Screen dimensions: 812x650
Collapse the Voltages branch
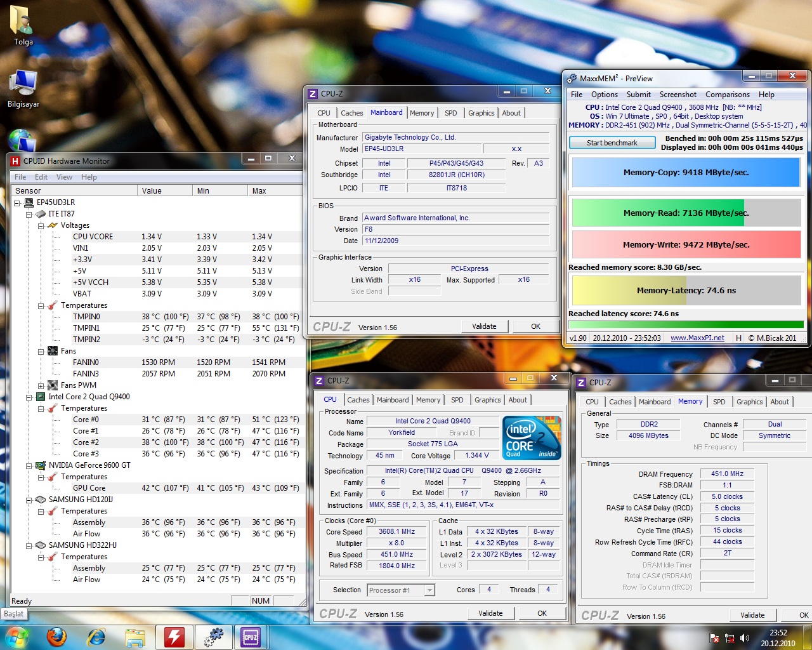(41, 226)
